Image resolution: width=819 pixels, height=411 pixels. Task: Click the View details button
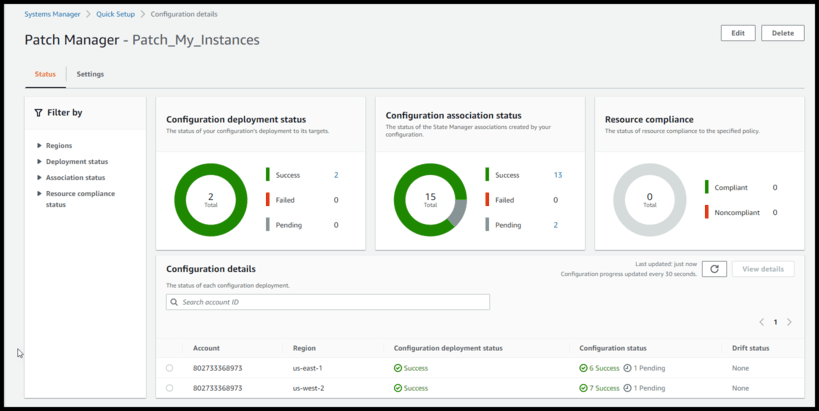763,269
